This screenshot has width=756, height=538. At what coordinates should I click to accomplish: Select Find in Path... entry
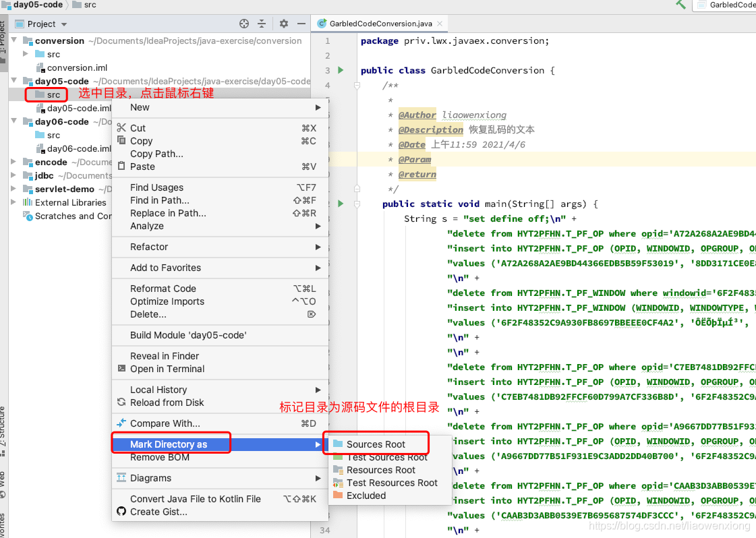[220, 200]
